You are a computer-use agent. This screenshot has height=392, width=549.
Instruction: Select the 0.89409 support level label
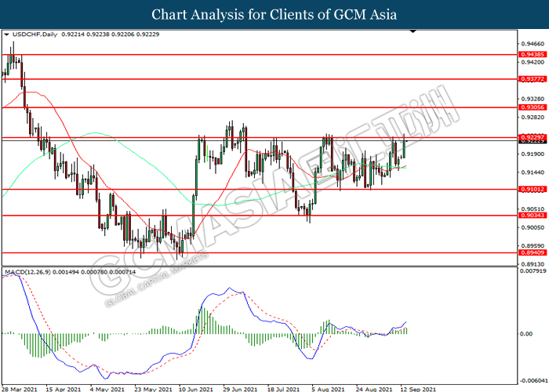533,252
